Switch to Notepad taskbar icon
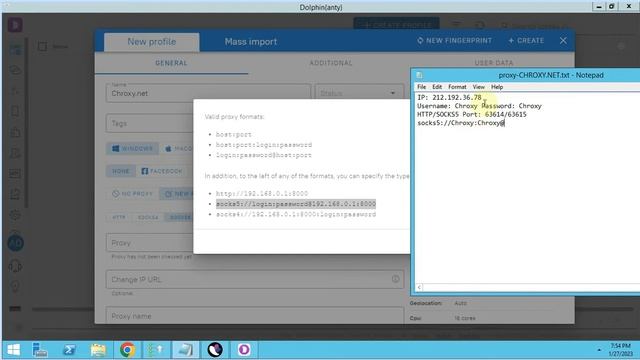Image resolution: width=640 pixels, height=360 pixels. pos(186,350)
